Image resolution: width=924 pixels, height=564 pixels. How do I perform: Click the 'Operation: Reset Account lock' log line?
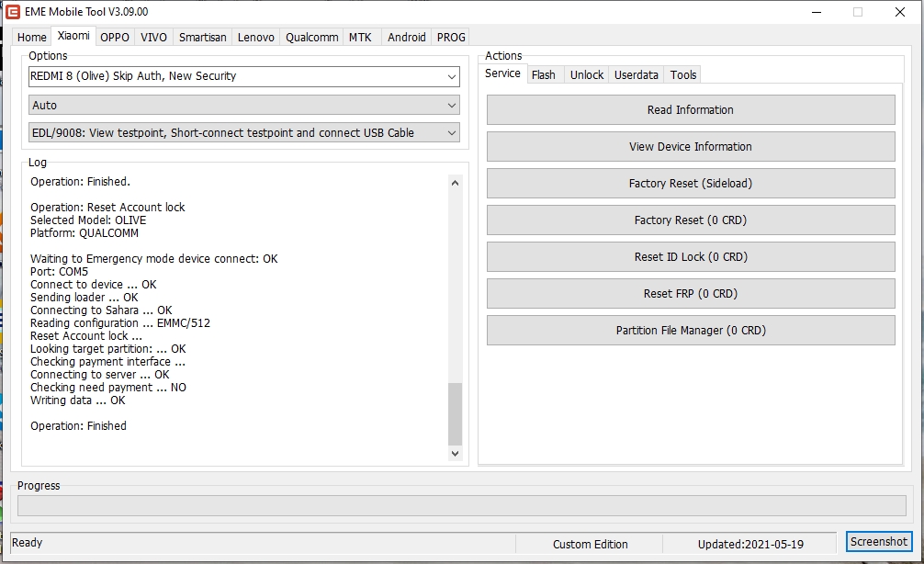coord(107,208)
